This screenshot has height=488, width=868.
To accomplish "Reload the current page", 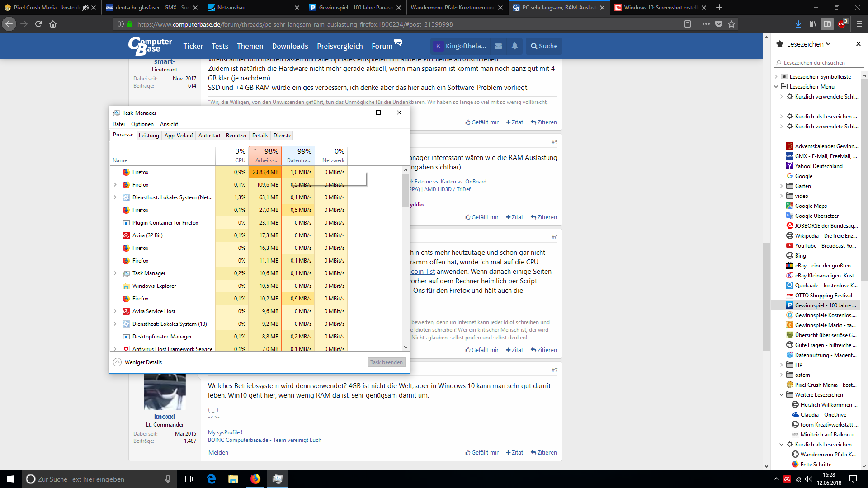I will tap(38, 24).
